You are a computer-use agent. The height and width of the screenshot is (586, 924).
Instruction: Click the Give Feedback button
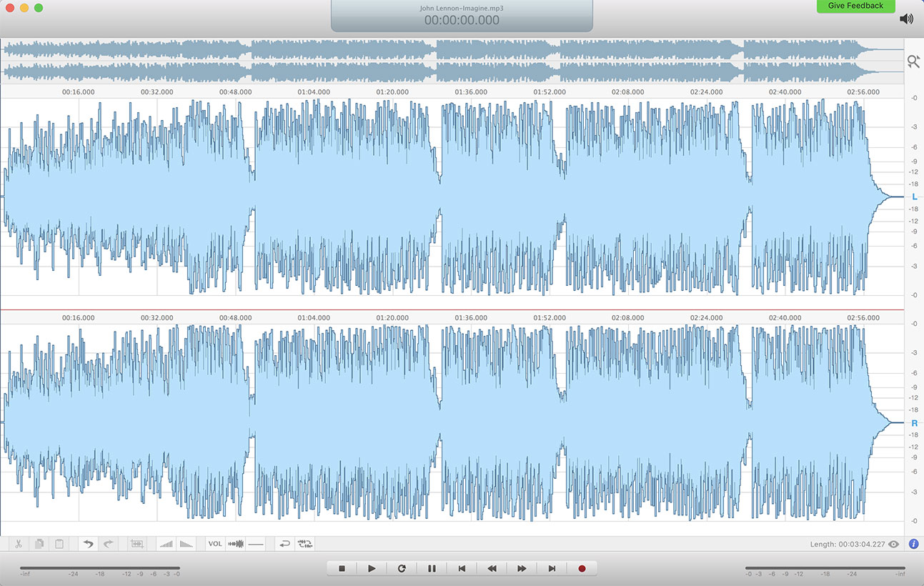(x=855, y=6)
